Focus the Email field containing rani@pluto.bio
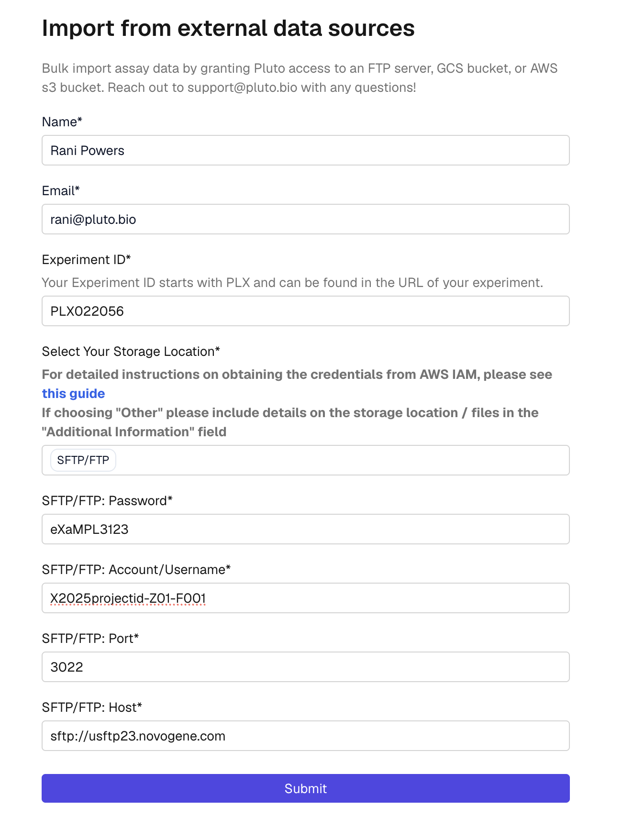Image resolution: width=623 pixels, height=840 pixels. tap(305, 220)
